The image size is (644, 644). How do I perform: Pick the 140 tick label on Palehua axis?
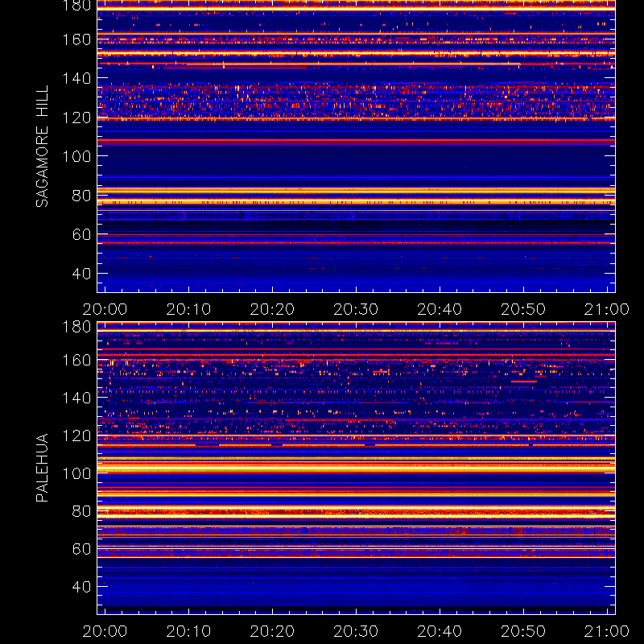pos(76,398)
